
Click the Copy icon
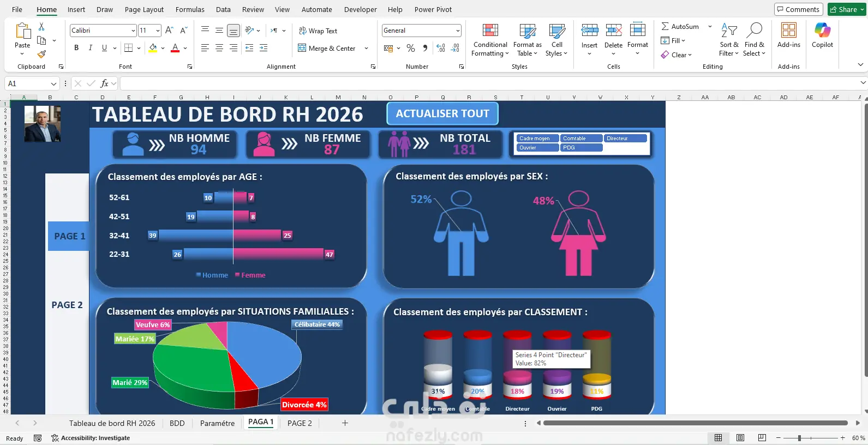(x=41, y=40)
